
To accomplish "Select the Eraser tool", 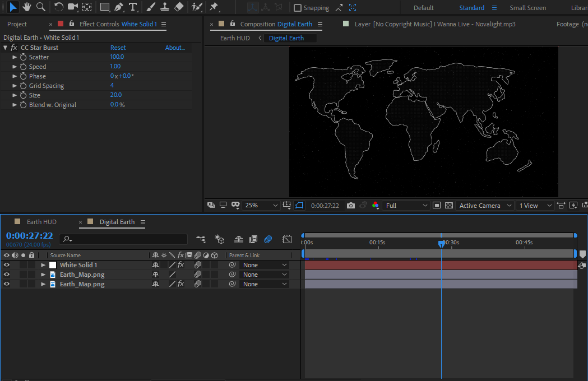I will coord(179,7).
